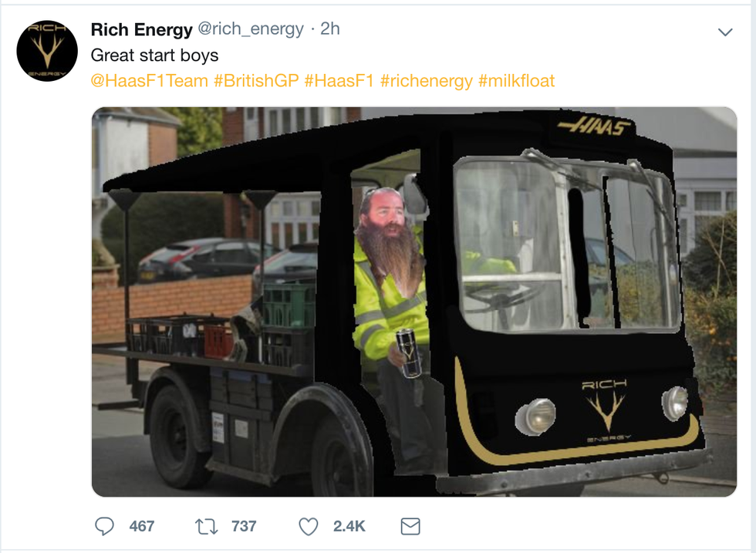Expand the tweet options chevron

pyautogui.click(x=725, y=32)
